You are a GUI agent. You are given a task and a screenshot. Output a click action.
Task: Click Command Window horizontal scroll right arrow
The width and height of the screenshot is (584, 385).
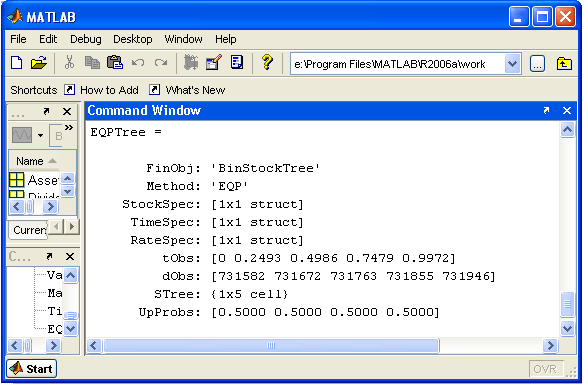click(550, 346)
